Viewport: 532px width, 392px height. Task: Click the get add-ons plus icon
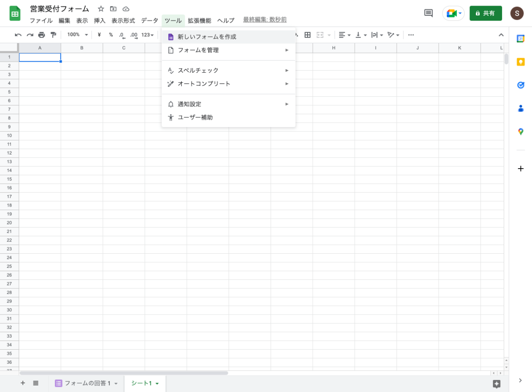point(520,169)
